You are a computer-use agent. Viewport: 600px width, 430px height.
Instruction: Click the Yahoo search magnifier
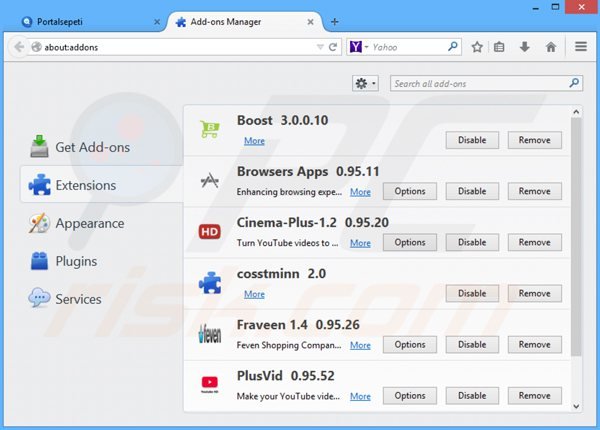click(452, 47)
